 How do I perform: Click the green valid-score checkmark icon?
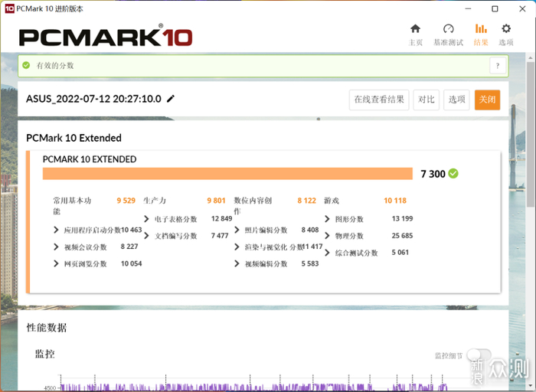pyautogui.click(x=26, y=65)
